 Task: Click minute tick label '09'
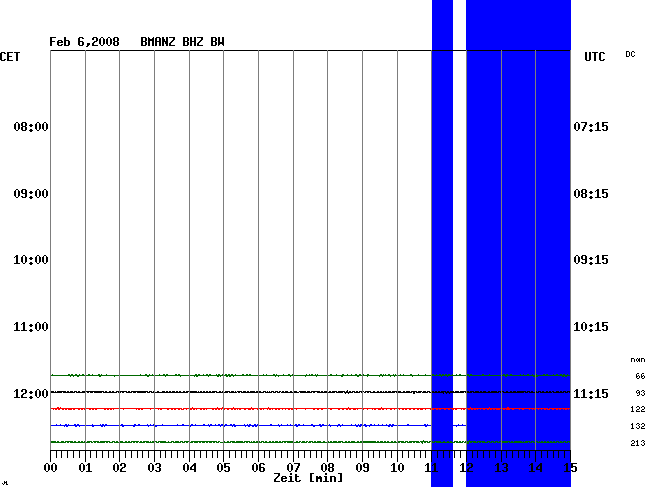[362, 468]
